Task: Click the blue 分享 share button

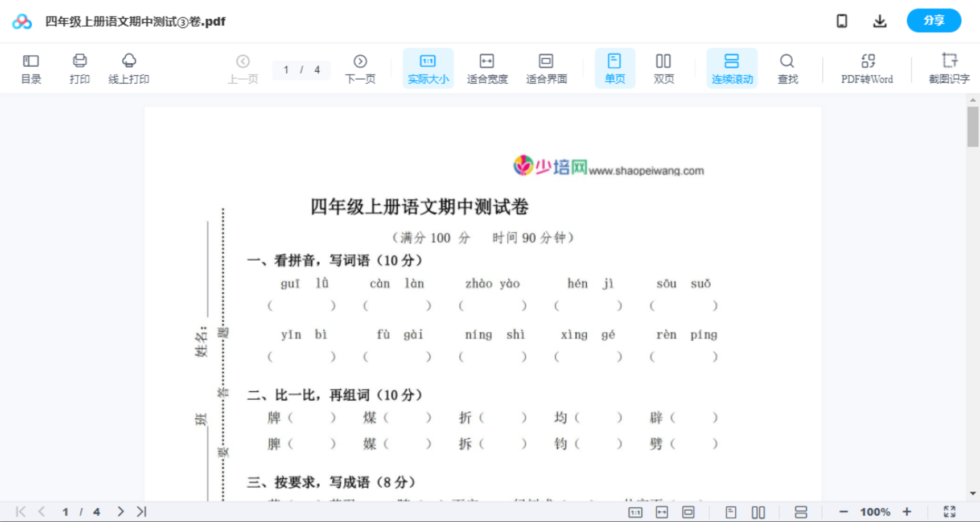Action: point(933,20)
